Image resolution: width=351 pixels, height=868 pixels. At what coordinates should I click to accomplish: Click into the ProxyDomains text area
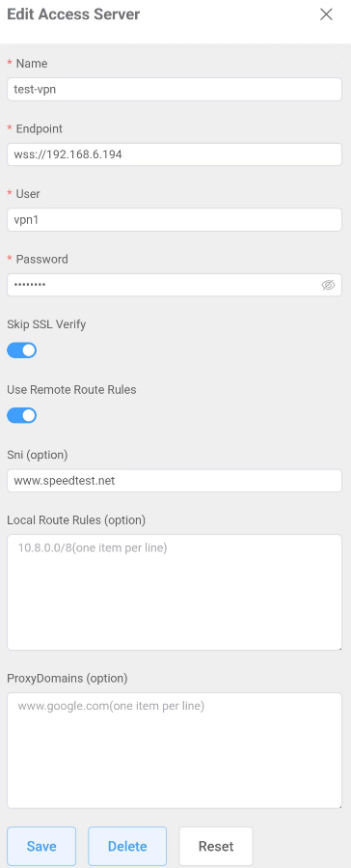point(175,750)
